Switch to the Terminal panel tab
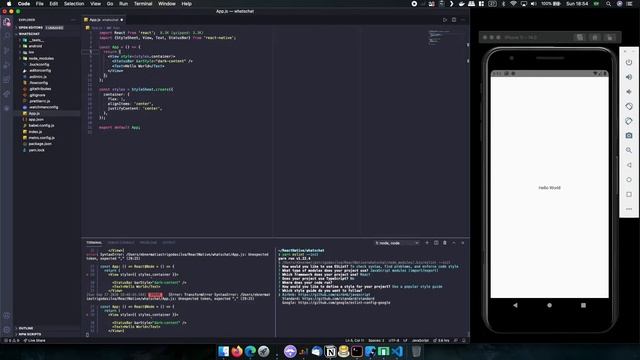640x360 pixels. coord(94,242)
